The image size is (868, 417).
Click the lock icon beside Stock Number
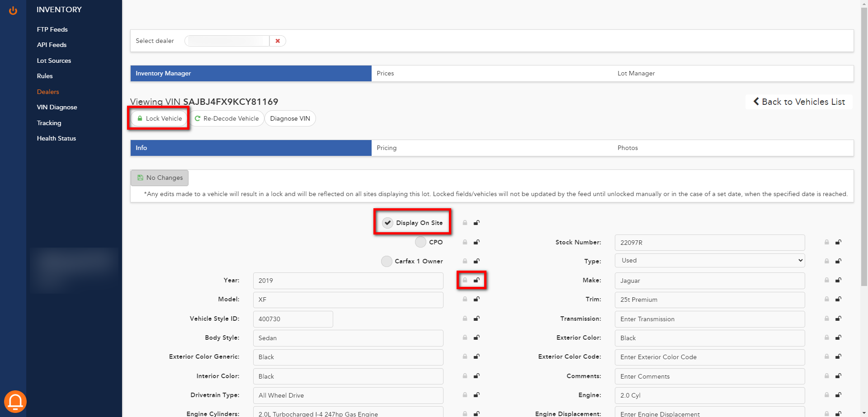[826, 242]
